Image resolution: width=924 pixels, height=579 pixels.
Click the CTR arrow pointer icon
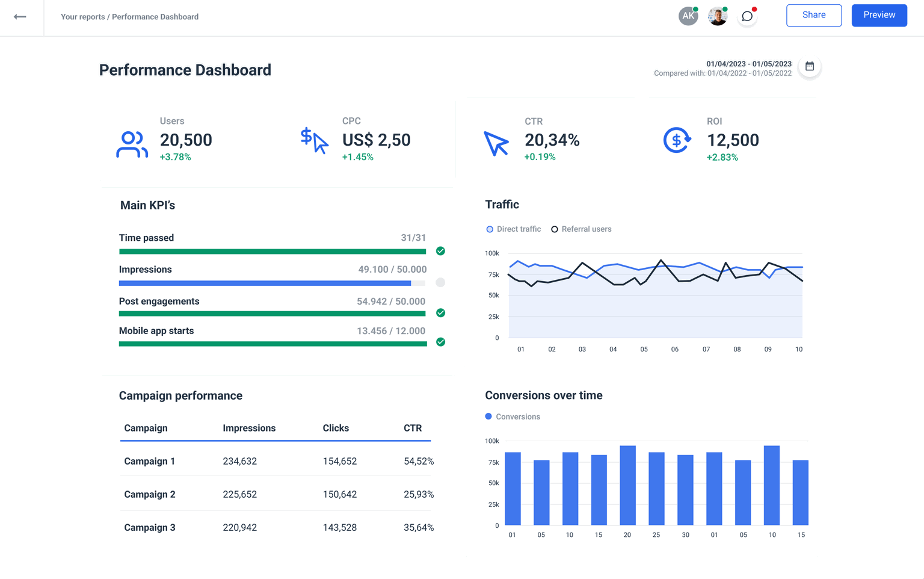[495, 143]
